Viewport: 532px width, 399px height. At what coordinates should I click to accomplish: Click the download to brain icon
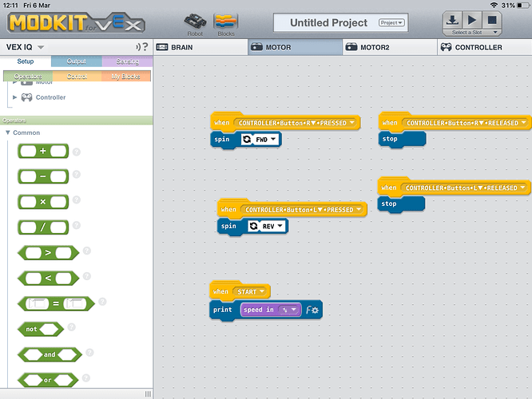[x=452, y=20]
